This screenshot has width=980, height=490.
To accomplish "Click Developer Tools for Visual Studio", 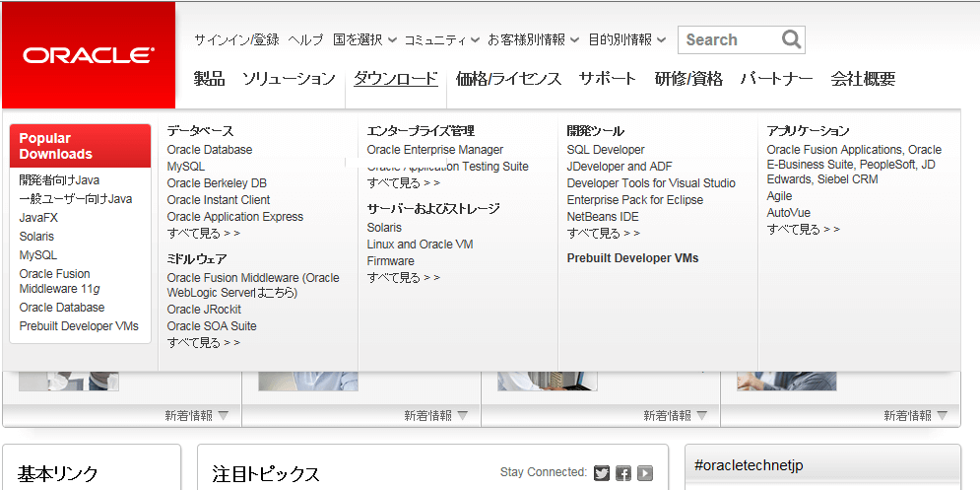I will [651, 183].
